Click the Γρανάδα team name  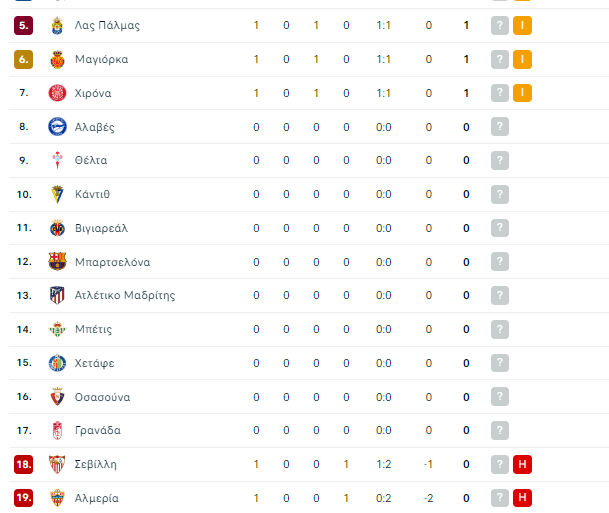98,430
